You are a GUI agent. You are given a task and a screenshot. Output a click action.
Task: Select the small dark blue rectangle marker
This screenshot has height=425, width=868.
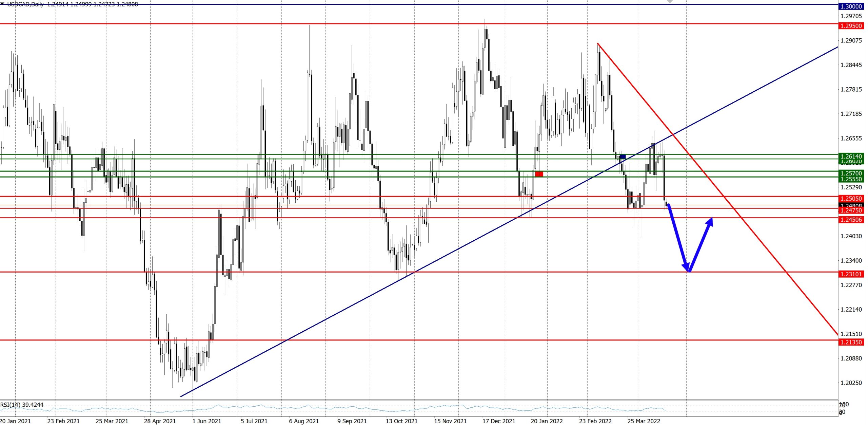pos(623,157)
